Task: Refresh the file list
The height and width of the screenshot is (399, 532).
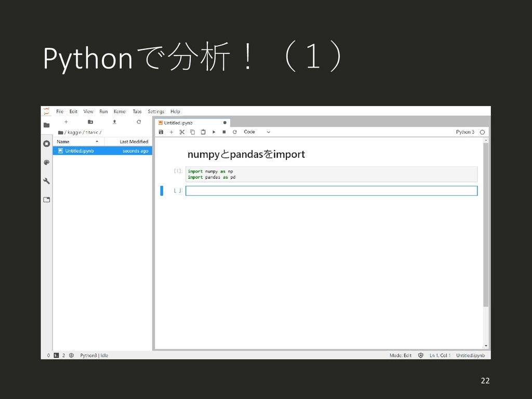Action: (139, 122)
